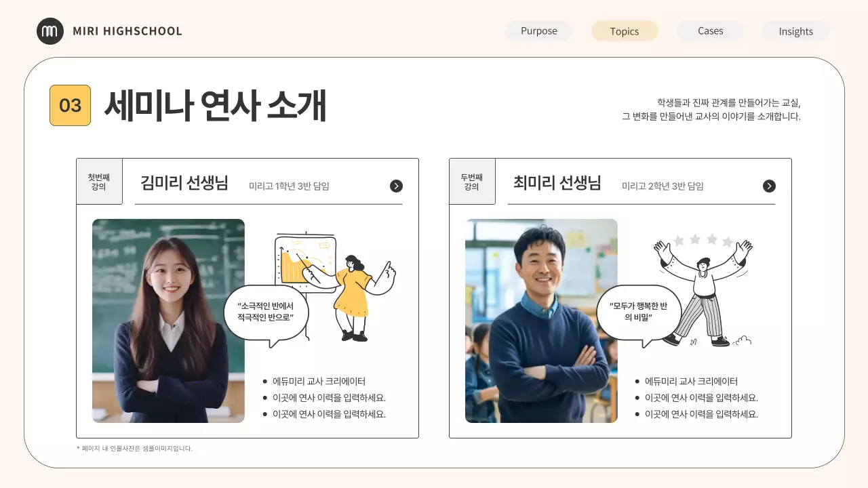The image size is (868, 488).
Task: Click the MIRI Highschool circular logo icon
Action: pos(50,30)
